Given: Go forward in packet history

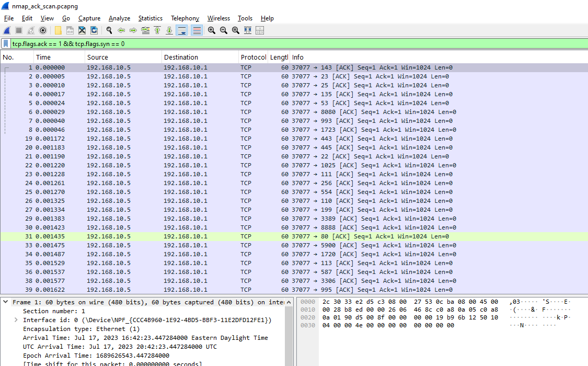Looking at the screenshot, I should [x=134, y=30].
